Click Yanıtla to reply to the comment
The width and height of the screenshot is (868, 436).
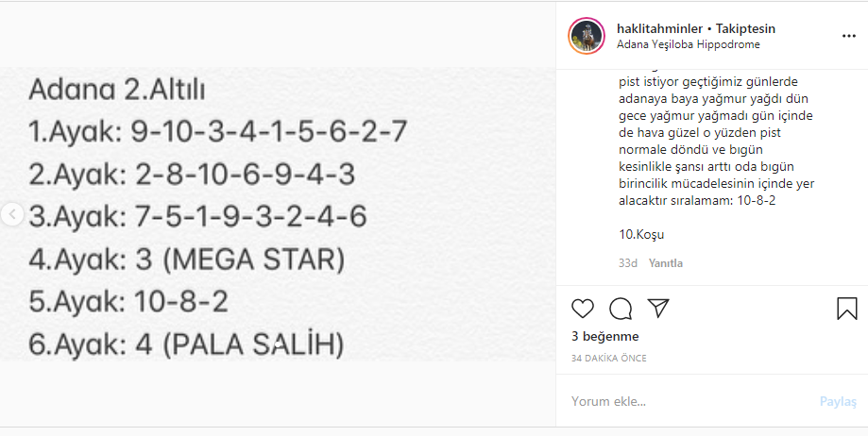tap(666, 263)
